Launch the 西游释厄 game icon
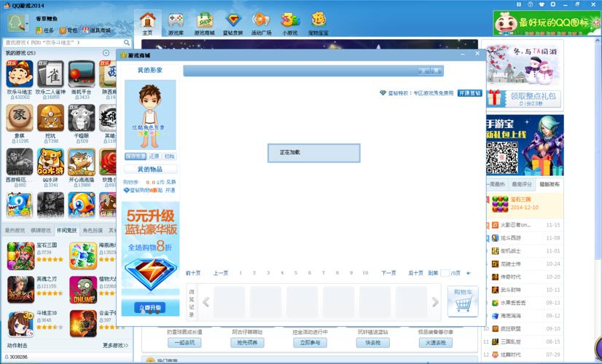602x364 pixels. [x=20, y=162]
